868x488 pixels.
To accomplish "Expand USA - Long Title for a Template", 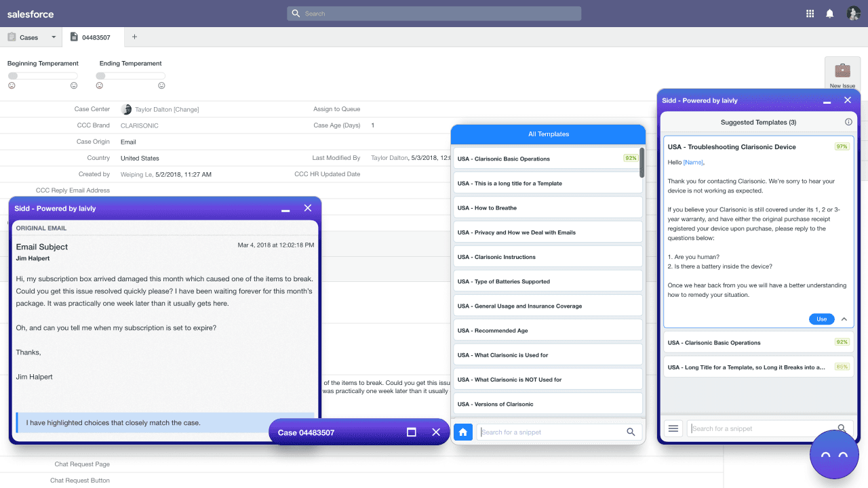I will point(759,367).
